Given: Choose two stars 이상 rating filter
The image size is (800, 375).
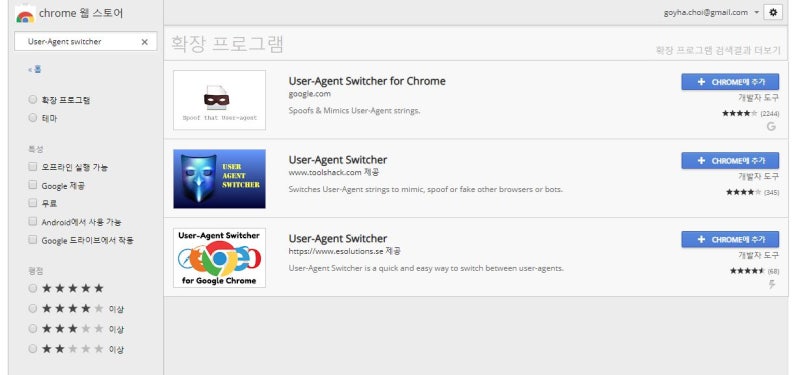Looking at the screenshot, I should pos(33,349).
